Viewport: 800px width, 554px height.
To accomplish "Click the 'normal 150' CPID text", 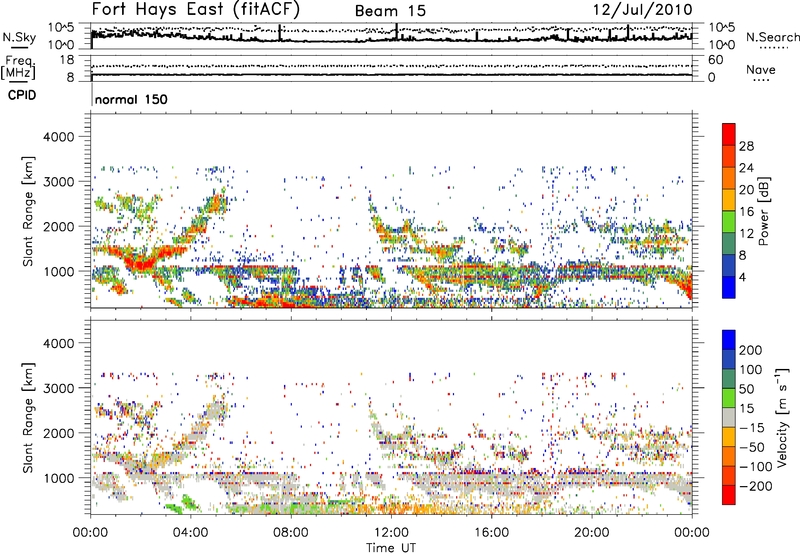I will click(131, 100).
